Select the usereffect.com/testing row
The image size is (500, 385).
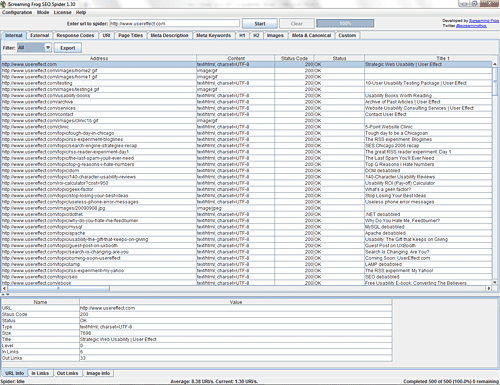247,83
